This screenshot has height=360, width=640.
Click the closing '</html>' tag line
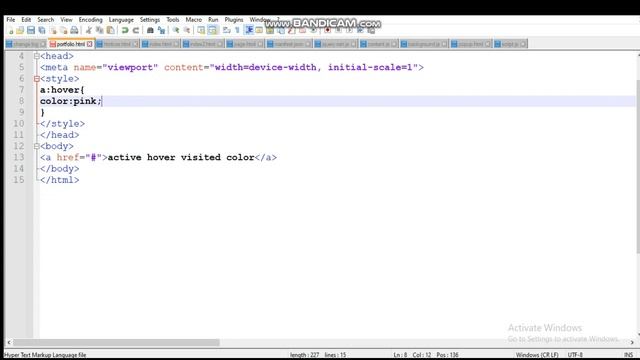pos(60,180)
